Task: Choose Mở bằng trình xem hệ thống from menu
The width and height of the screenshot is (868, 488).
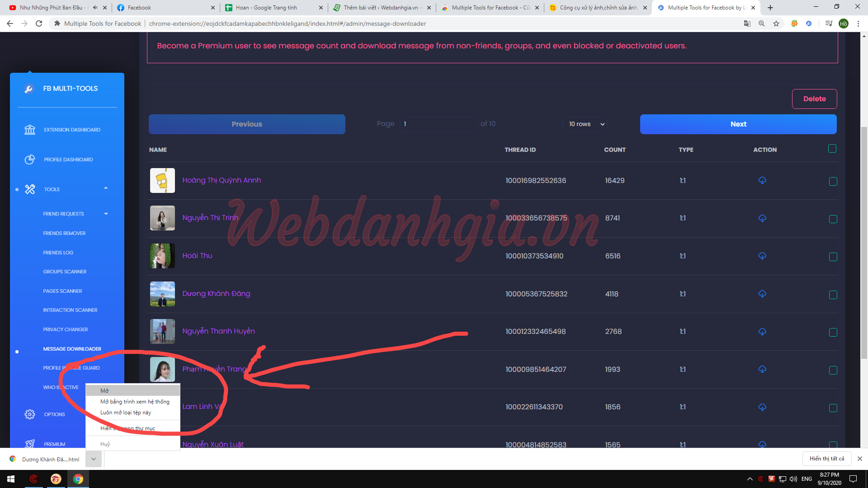Action: (x=134, y=401)
